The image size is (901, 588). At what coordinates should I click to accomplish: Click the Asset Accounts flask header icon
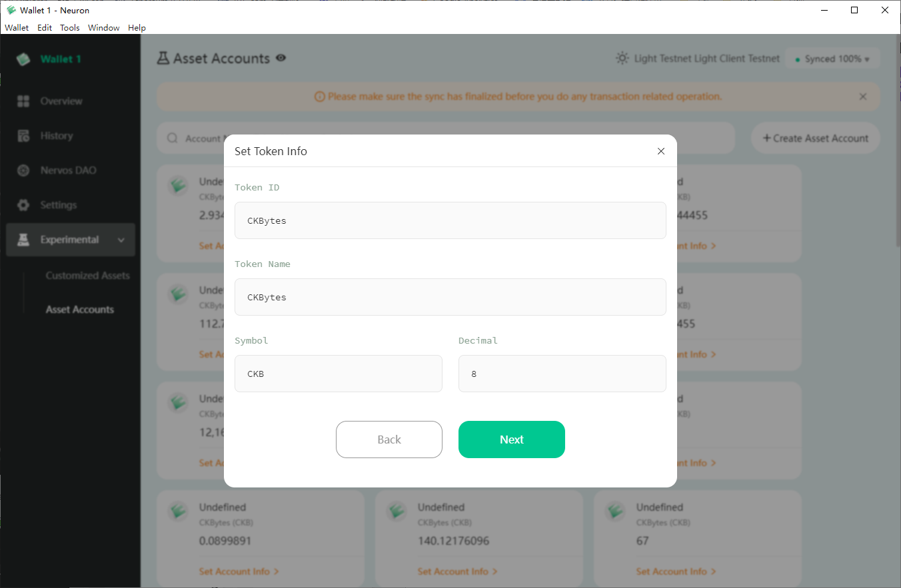(163, 59)
